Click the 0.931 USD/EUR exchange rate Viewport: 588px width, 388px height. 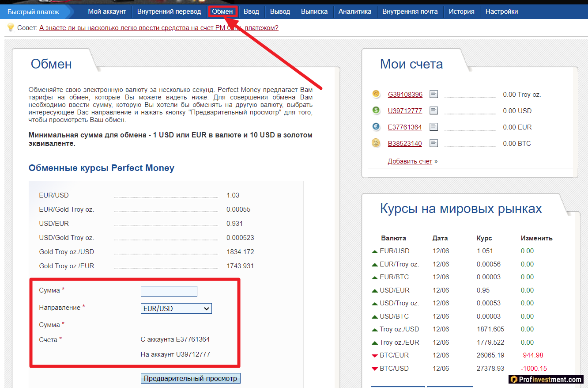click(234, 224)
